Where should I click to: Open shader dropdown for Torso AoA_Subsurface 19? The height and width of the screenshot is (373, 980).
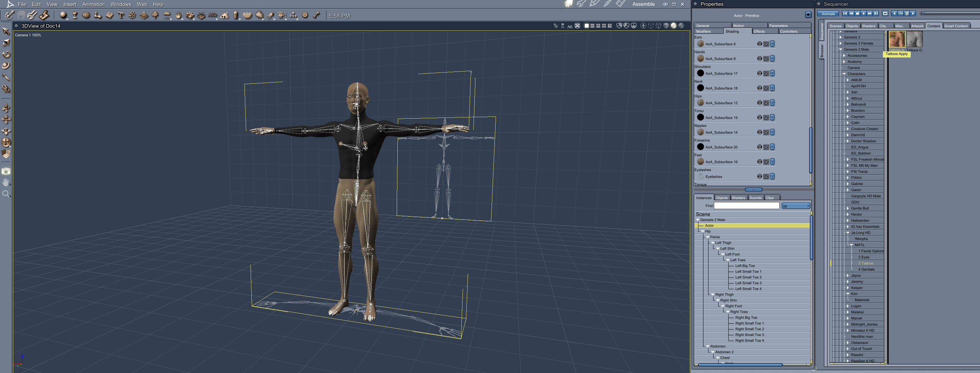772,118
